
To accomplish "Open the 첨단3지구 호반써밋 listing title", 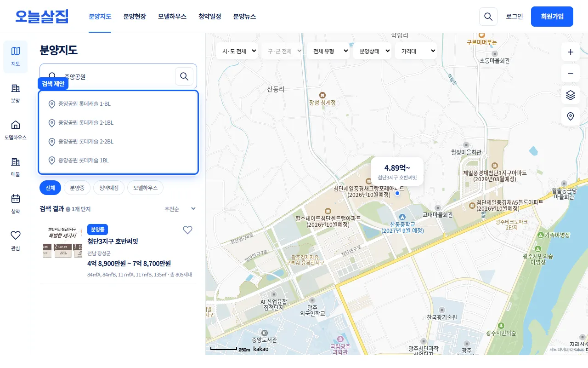I will pos(113,241).
